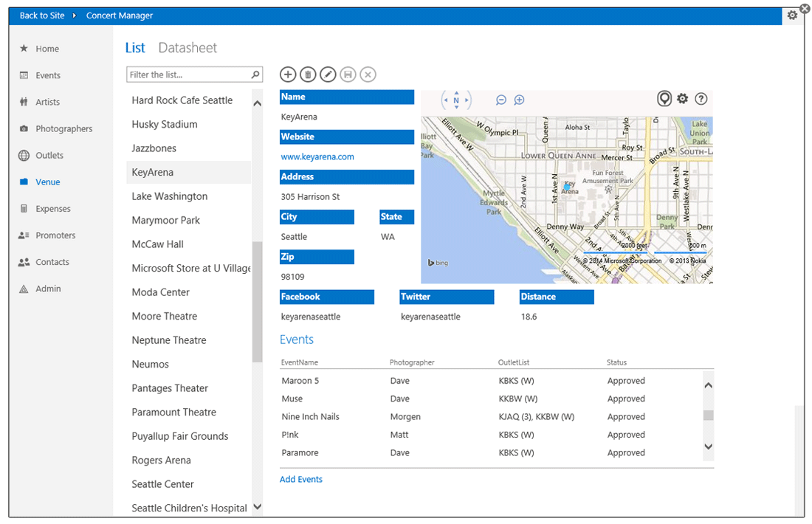Image resolution: width=812 pixels, height=524 pixels.
Task: Delete venue using trash can icon
Action: [308, 75]
